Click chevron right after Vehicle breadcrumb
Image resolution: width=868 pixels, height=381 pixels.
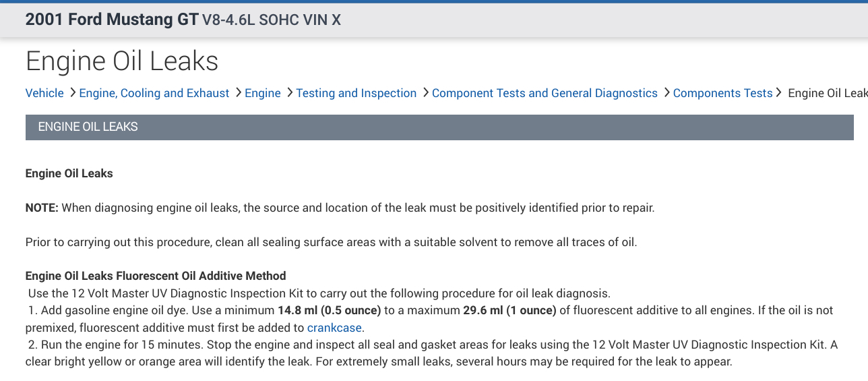click(x=72, y=92)
